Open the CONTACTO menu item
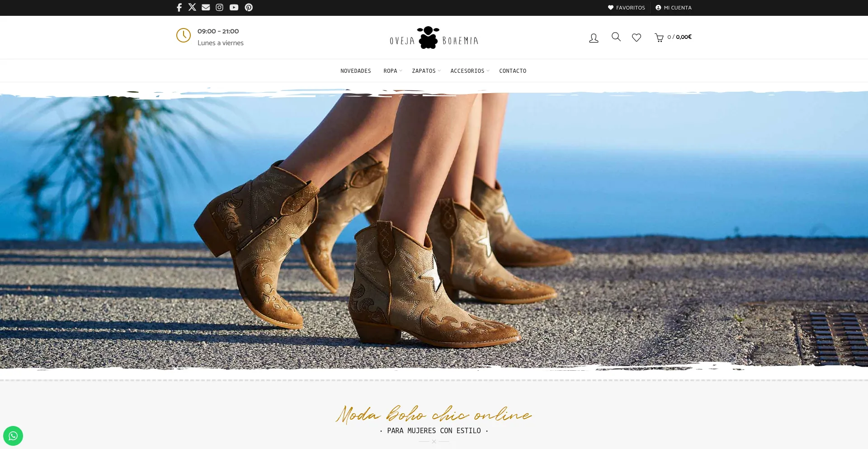This screenshot has height=449, width=868. (513, 71)
